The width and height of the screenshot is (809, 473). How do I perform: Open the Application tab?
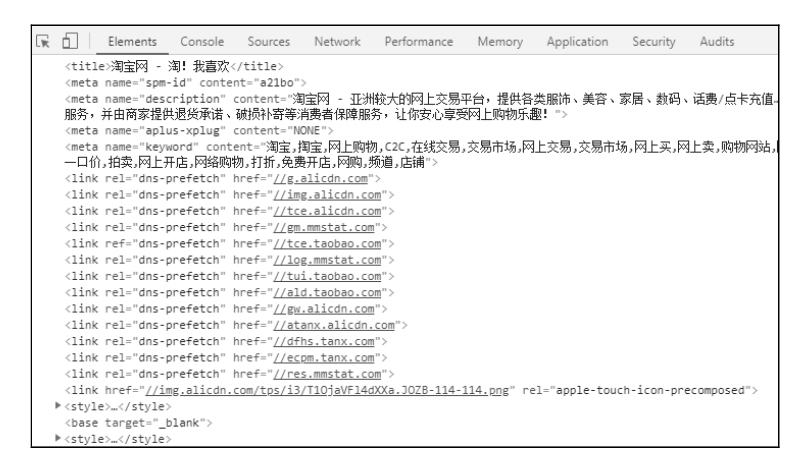click(x=577, y=42)
